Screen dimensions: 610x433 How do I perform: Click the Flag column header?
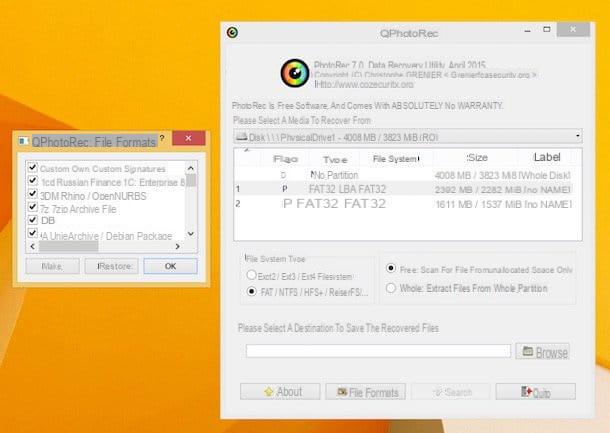[x=286, y=159]
